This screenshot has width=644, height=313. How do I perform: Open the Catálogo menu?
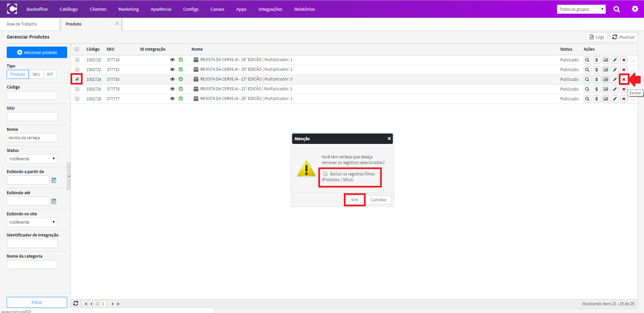[x=69, y=9]
